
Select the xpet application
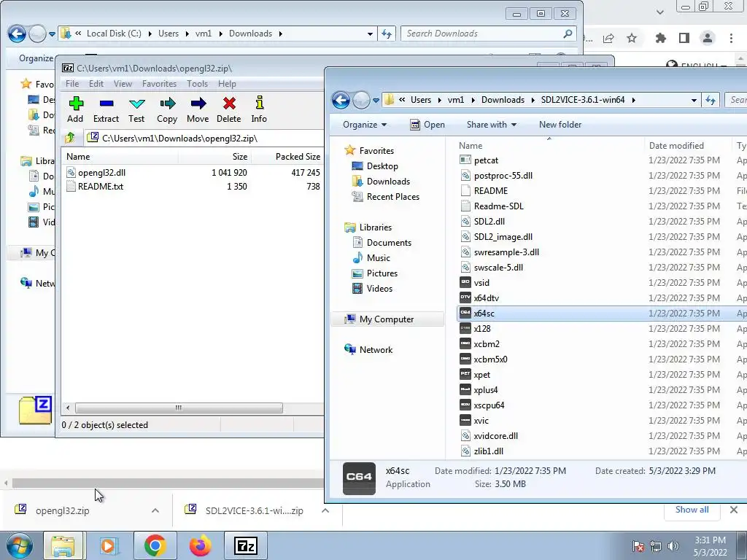tap(481, 375)
